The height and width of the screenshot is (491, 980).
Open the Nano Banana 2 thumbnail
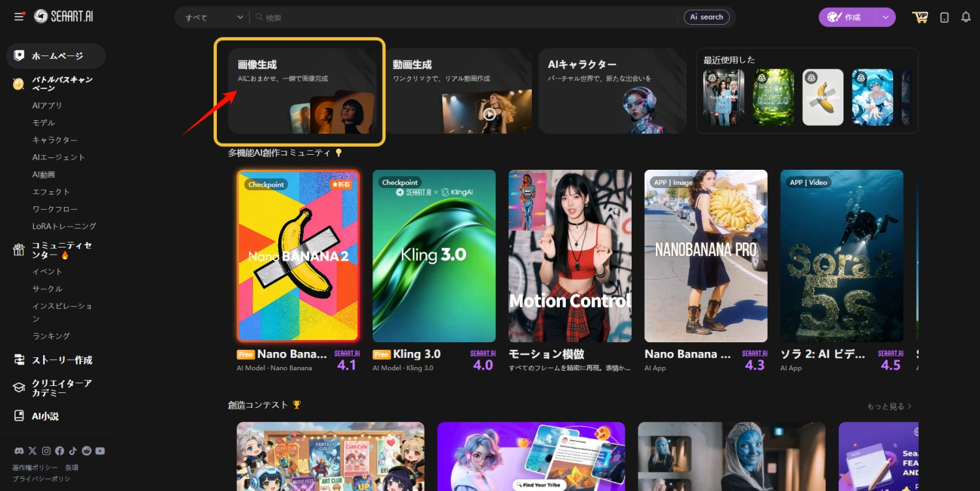[x=298, y=255]
